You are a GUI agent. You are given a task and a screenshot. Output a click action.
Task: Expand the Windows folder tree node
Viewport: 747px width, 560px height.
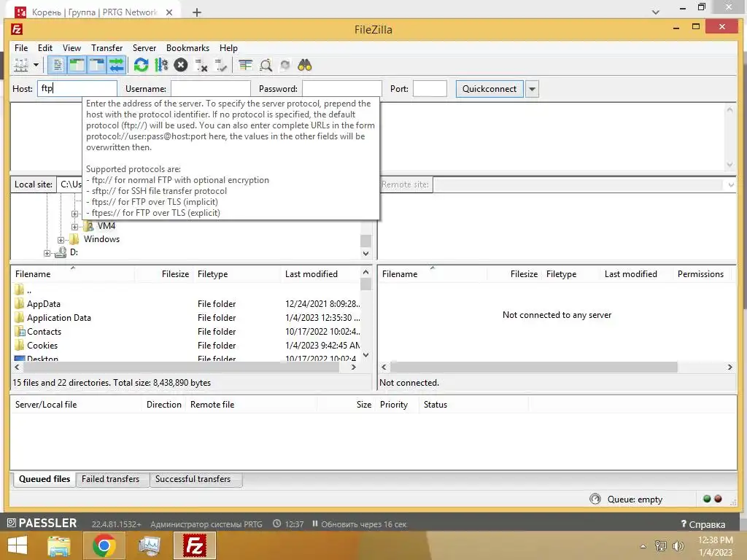[61, 239]
